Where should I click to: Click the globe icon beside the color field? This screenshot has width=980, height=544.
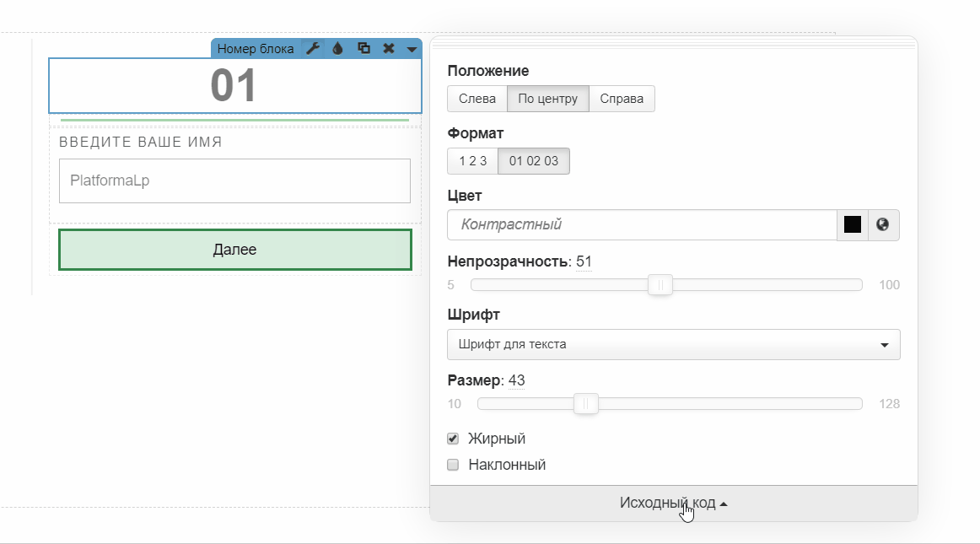tap(883, 225)
